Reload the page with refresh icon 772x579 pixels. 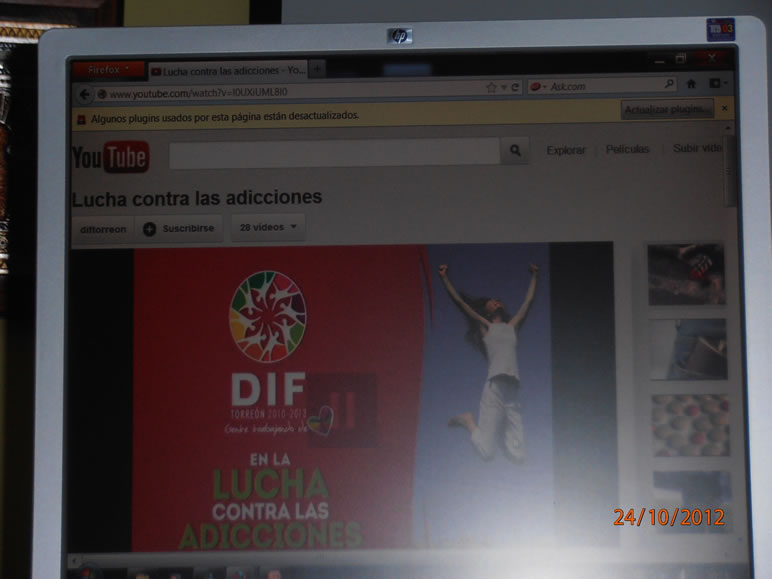pos(515,87)
